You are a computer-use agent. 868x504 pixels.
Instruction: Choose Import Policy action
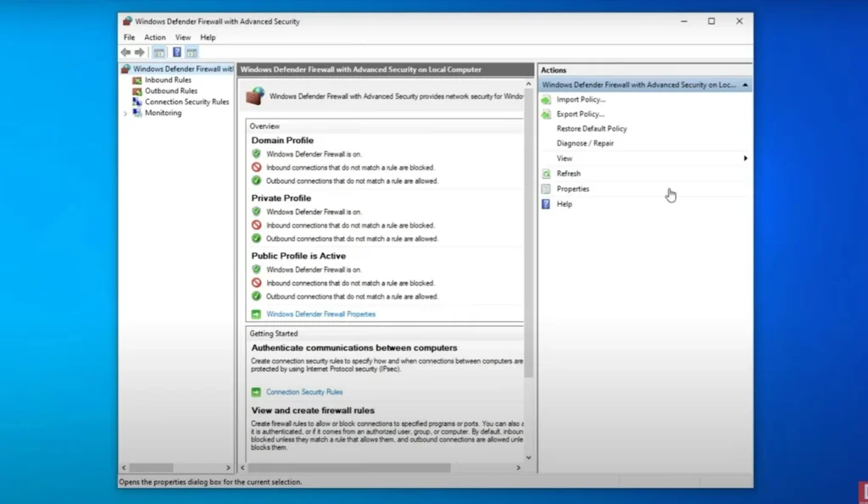click(581, 100)
